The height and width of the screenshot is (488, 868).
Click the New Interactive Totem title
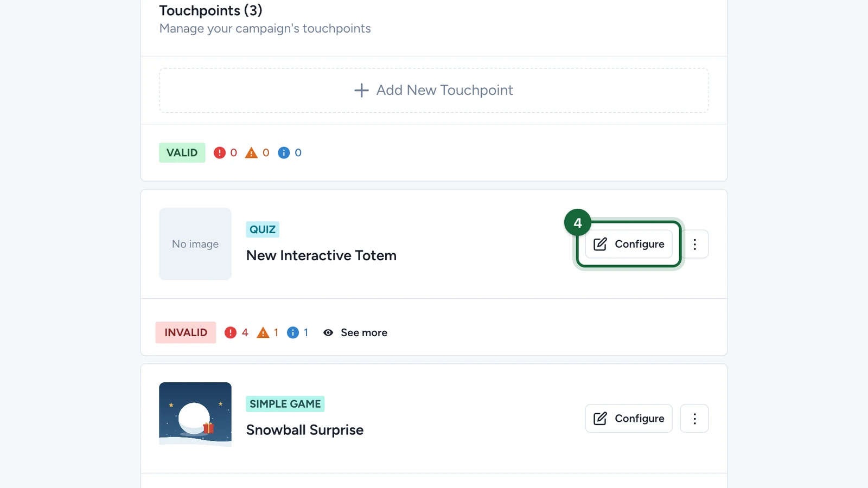(x=321, y=255)
